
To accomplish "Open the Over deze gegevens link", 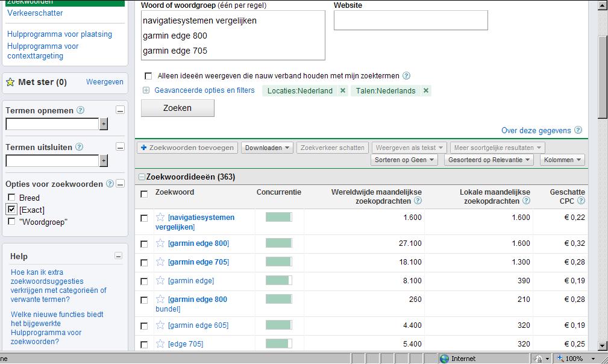I will (x=536, y=130).
